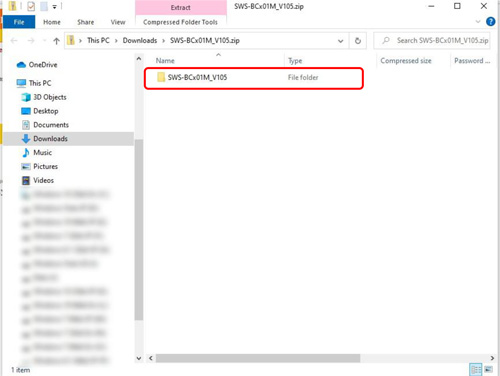Image resolution: width=500 pixels, height=376 pixels.
Task: Click the Properties quick access icon
Action: pos(31,6)
